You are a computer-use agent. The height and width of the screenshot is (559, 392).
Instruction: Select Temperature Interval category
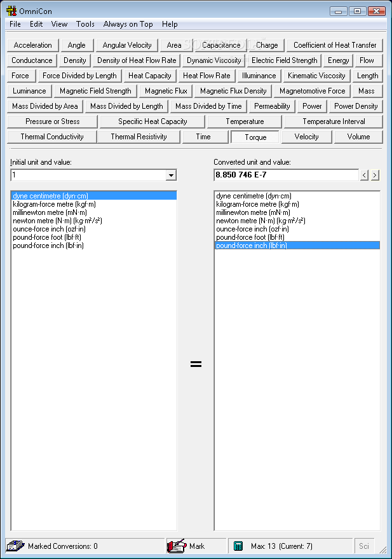coord(334,122)
